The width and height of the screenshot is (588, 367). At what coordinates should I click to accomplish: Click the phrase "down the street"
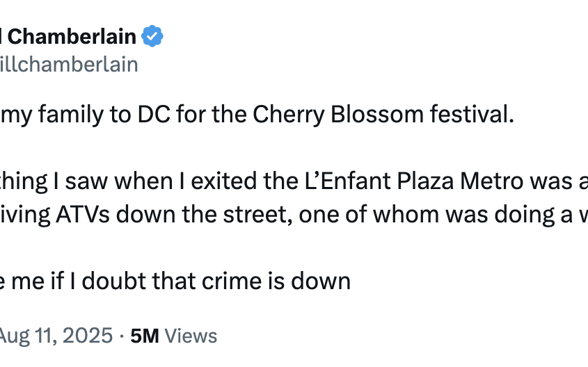tap(204, 215)
